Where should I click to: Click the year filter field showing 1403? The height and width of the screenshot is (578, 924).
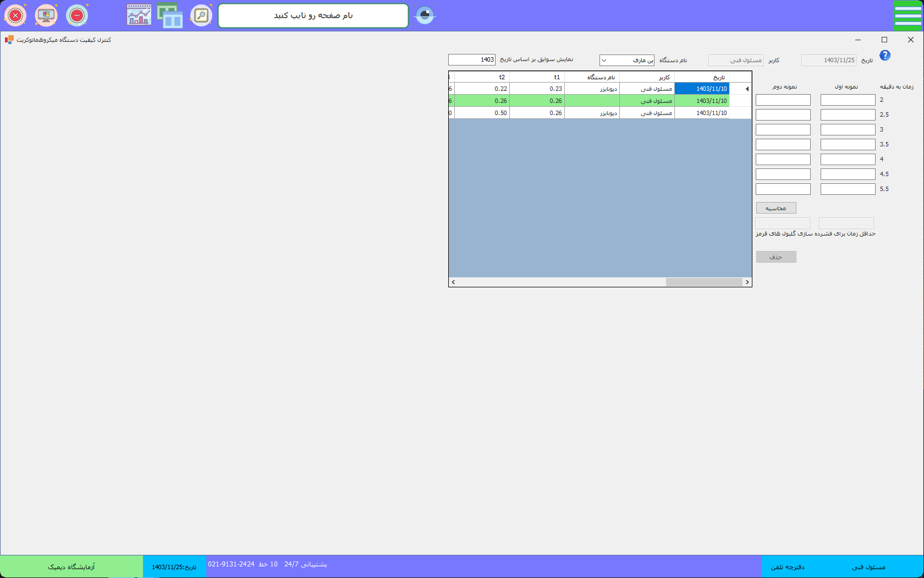coord(472,60)
